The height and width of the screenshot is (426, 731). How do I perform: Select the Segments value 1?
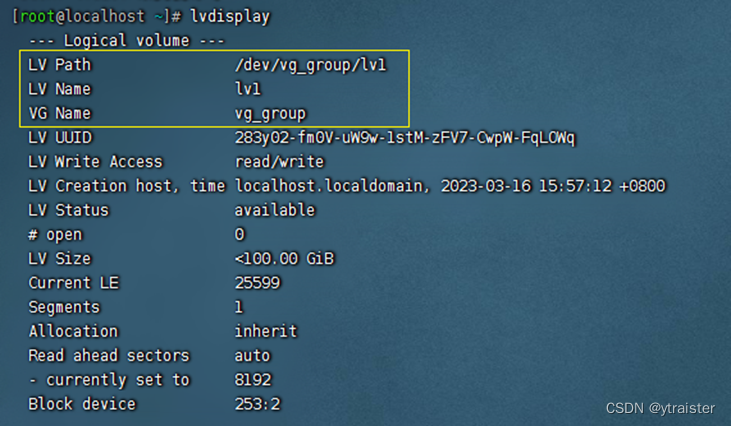pyautogui.click(x=239, y=307)
